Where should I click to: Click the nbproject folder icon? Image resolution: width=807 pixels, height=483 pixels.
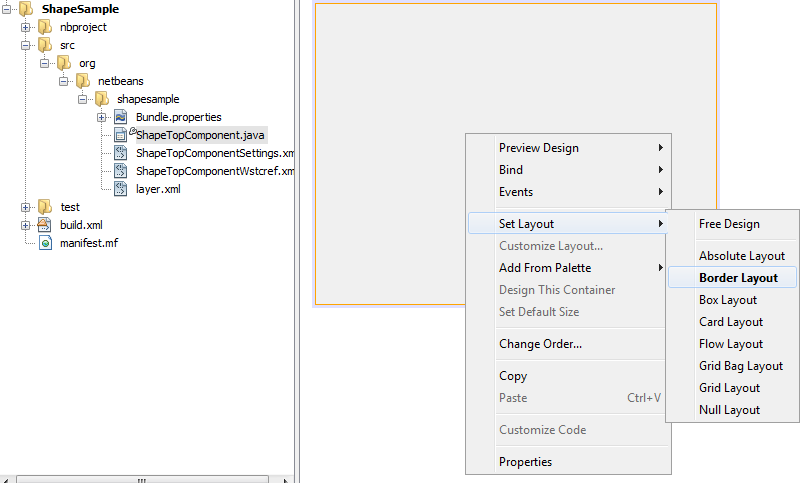click(x=45, y=27)
